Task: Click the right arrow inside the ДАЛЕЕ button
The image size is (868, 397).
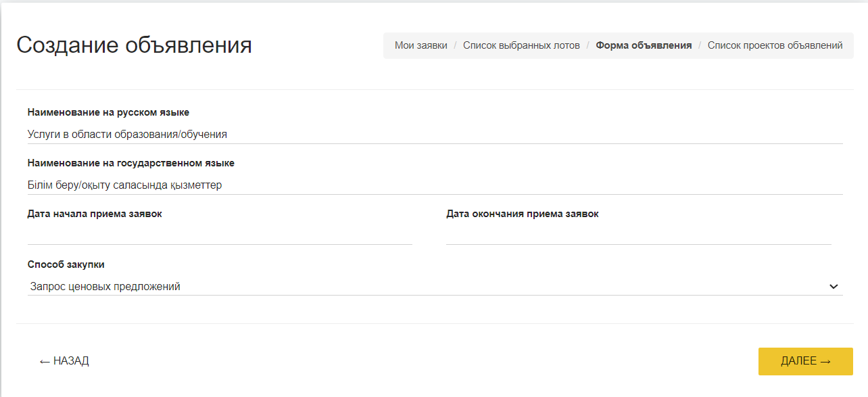Action: point(825,361)
